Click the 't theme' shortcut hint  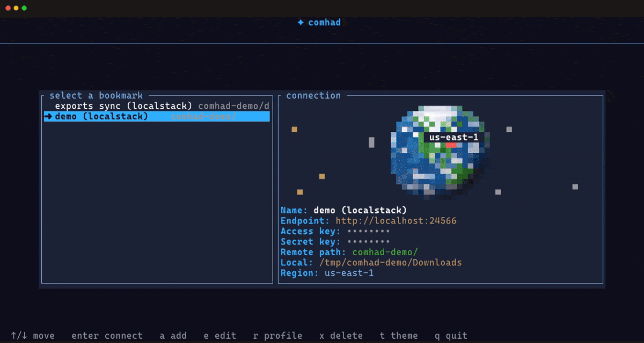coord(399,336)
